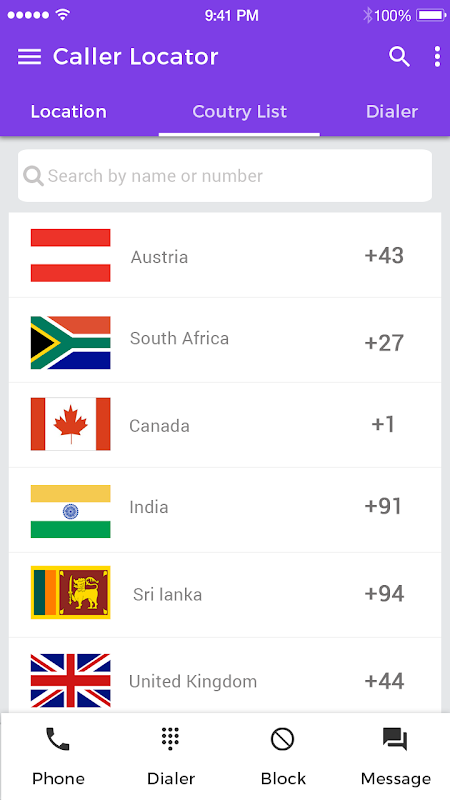Tap the Sri lanka flag
450x800 pixels.
[x=70, y=592]
